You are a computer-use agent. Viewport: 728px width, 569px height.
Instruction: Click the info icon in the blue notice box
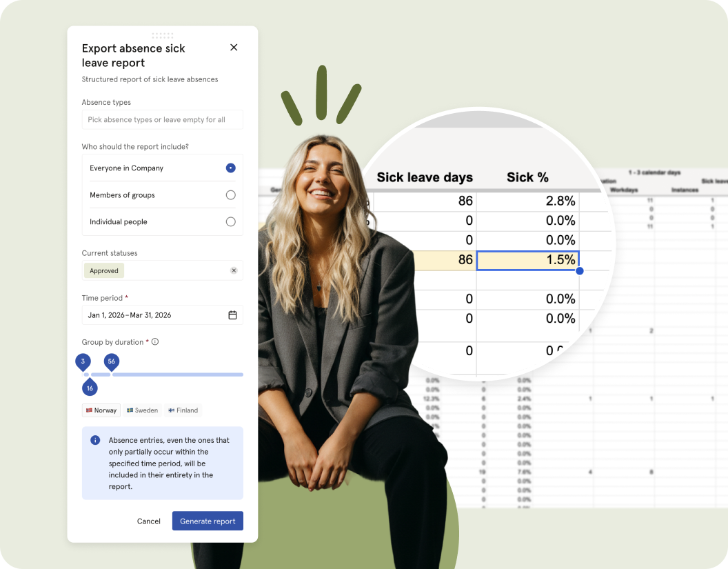94,440
